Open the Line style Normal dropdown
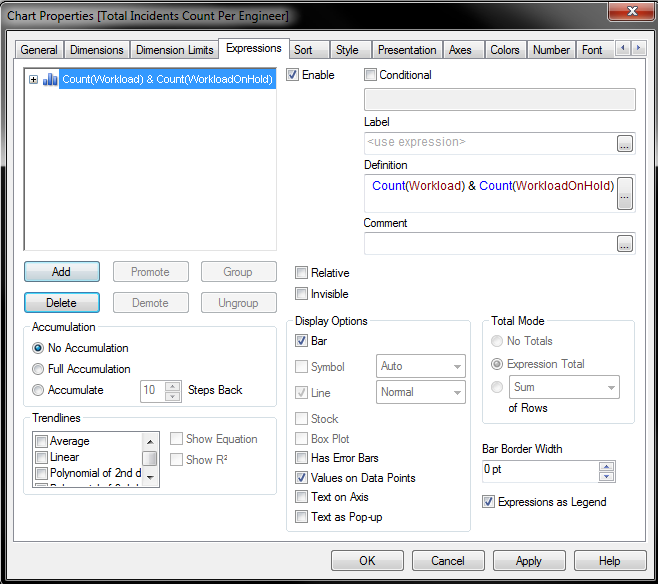Viewport: 658px width, 584px height. (x=420, y=392)
